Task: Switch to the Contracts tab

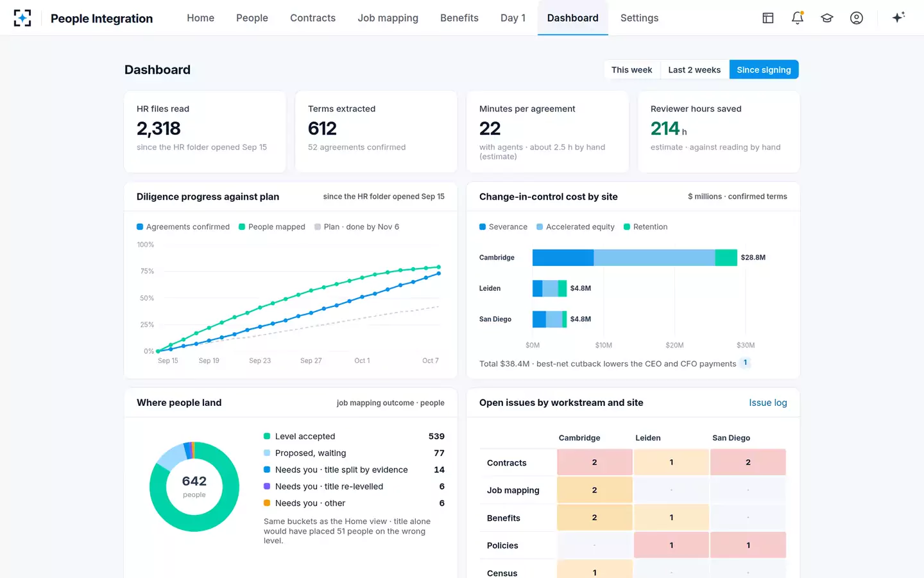Action: tap(312, 18)
